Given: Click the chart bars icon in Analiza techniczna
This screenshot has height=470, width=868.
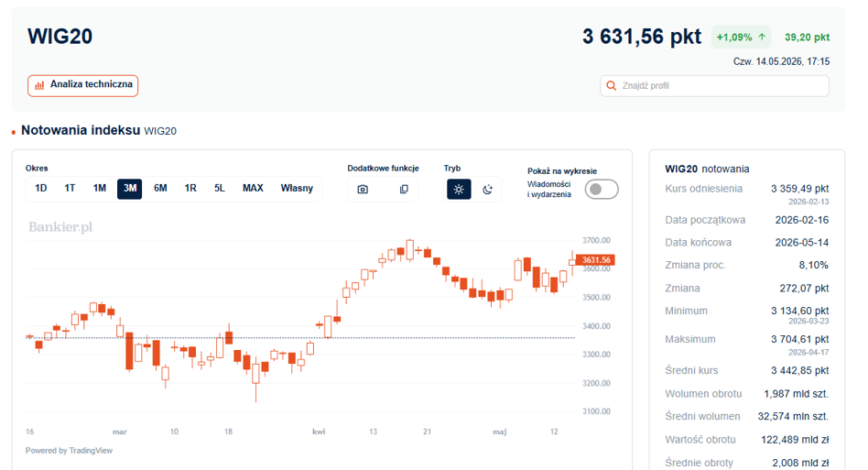Looking at the screenshot, I should point(39,85).
